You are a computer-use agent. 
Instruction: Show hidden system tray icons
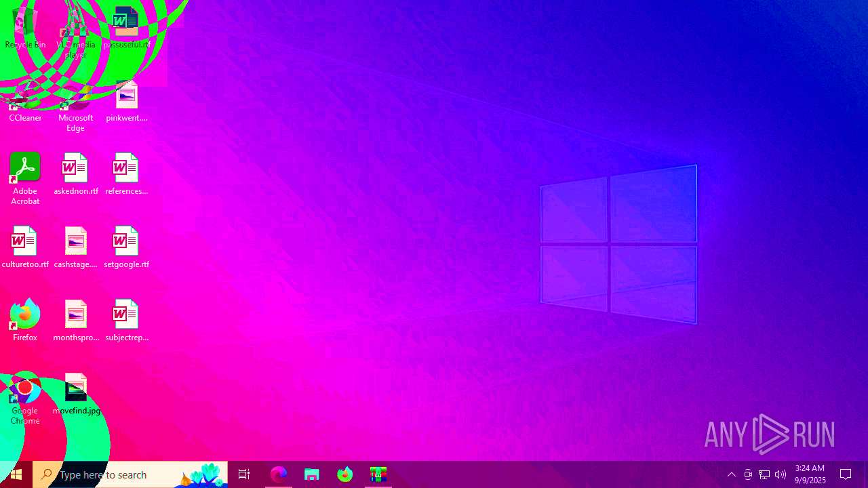coord(732,474)
